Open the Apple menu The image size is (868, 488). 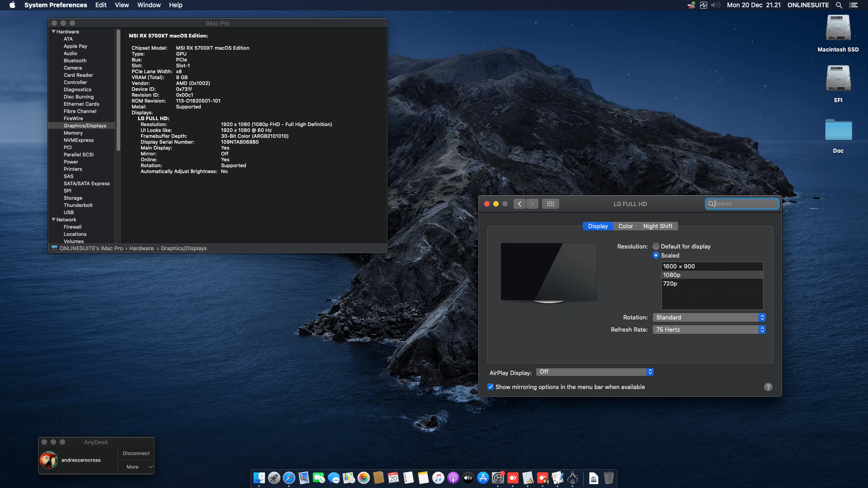pos(12,5)
